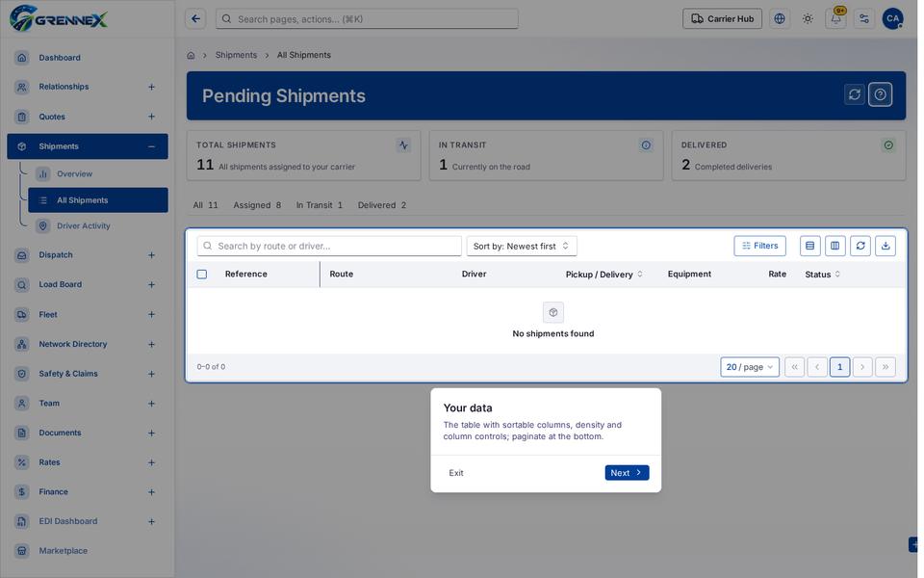Sort by the Pickup / Delivery column
Viewport: 924px width, 578px height.
coord(604,275)
